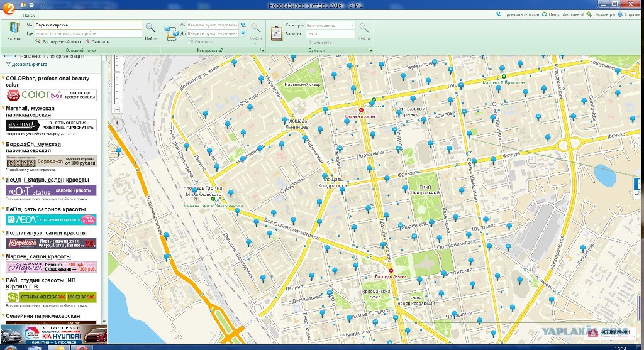Viewport: 644px width, 350px height.
Task: Click the Маршала Покрышкина metro marker
Action: pos(504,76)
